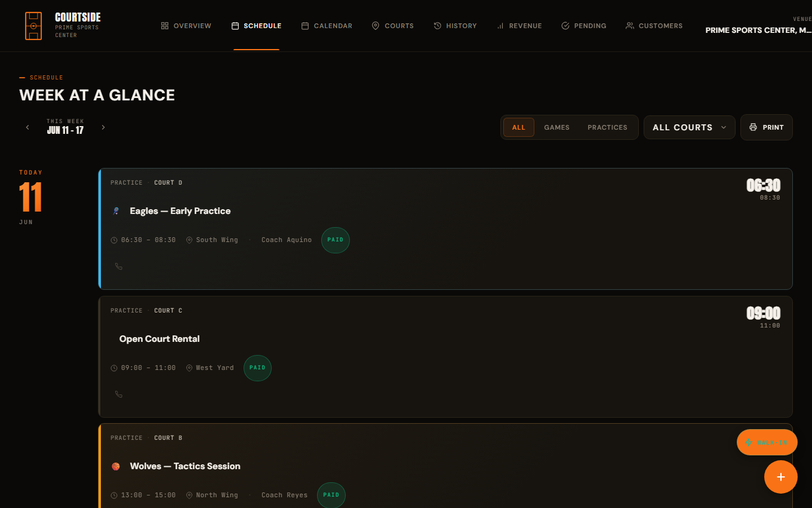Click the Paid badge on Wolves session
Viewport: 812px width, 508px height.
point(331,495)
